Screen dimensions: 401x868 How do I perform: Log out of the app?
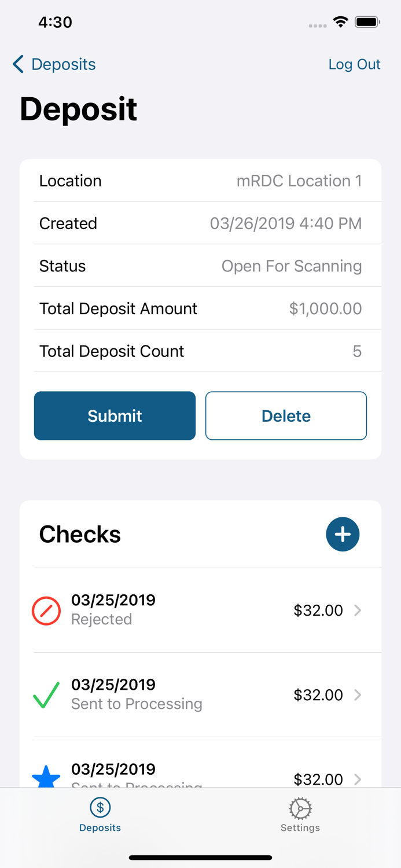pos(355,64)
